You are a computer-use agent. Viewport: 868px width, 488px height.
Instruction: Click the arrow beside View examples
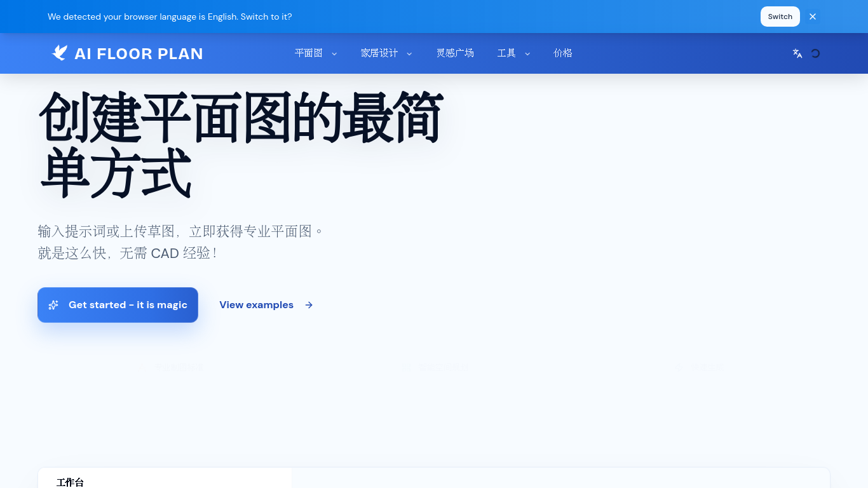click(x=309, y=305)
